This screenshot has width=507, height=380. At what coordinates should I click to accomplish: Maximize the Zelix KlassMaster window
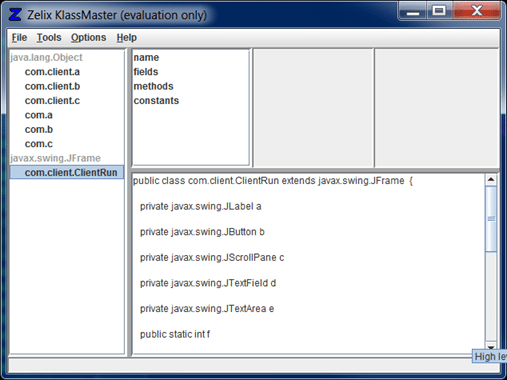pyautogui.click(x=439, y=12)
